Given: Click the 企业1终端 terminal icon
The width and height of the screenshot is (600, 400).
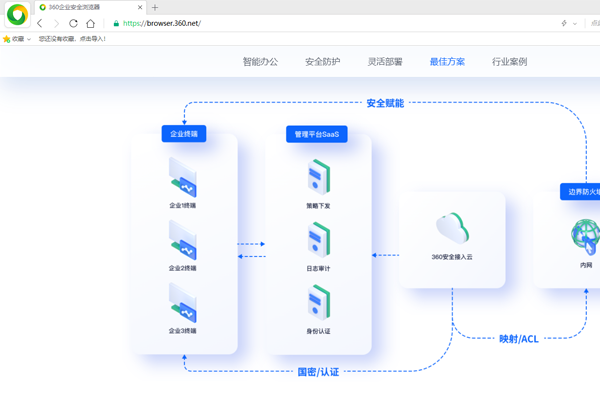Looking at the screenshot, I should coord(183,178).
